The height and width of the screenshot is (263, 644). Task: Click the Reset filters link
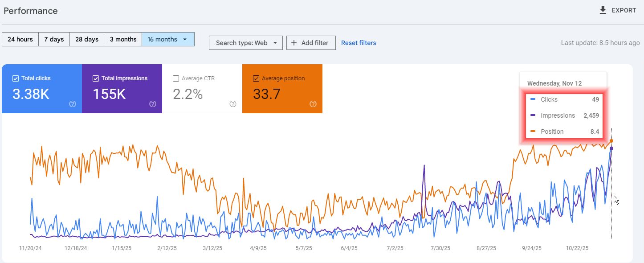359,43
